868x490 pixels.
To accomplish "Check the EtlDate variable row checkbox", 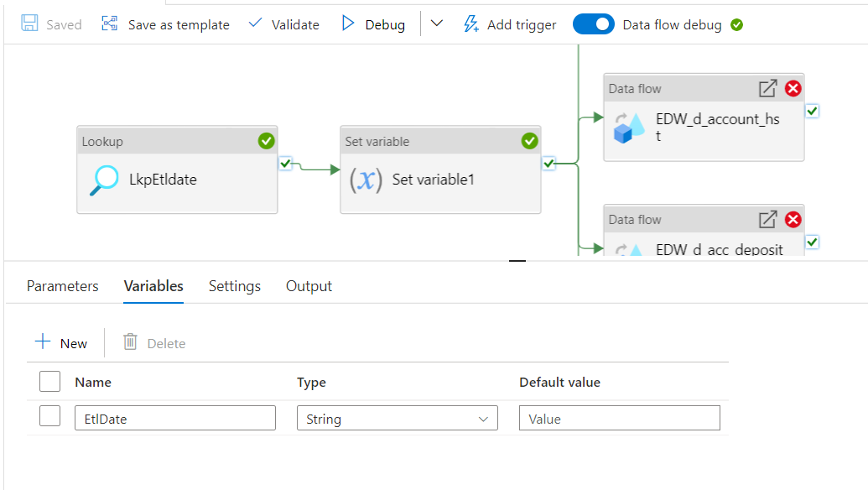I will tap(49, 417).
